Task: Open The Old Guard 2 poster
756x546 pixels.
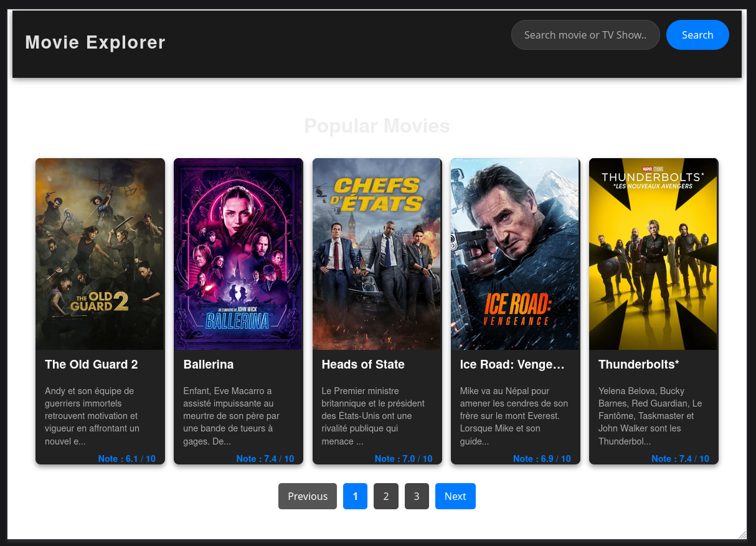Action: pyautogui.click(x=100, y=253)
